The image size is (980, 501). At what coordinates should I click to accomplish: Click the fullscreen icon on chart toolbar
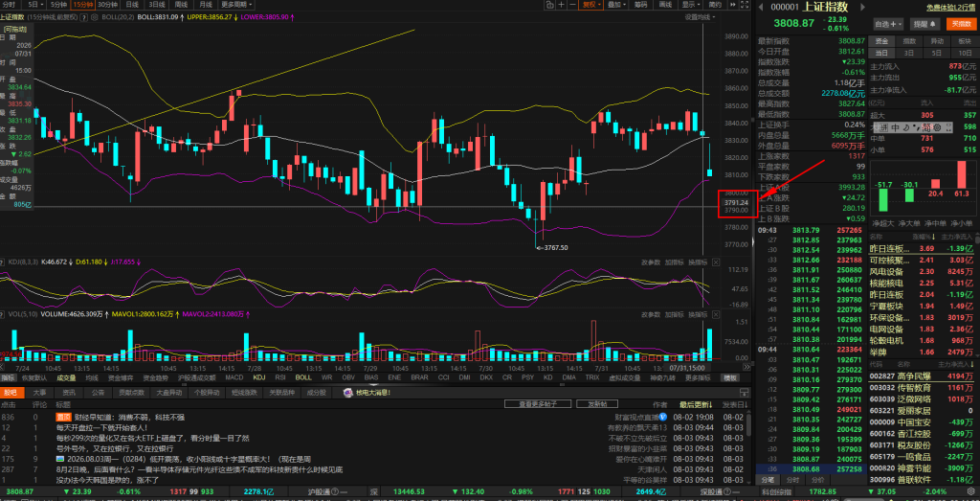pyautogui.click(x=745, y=5)
